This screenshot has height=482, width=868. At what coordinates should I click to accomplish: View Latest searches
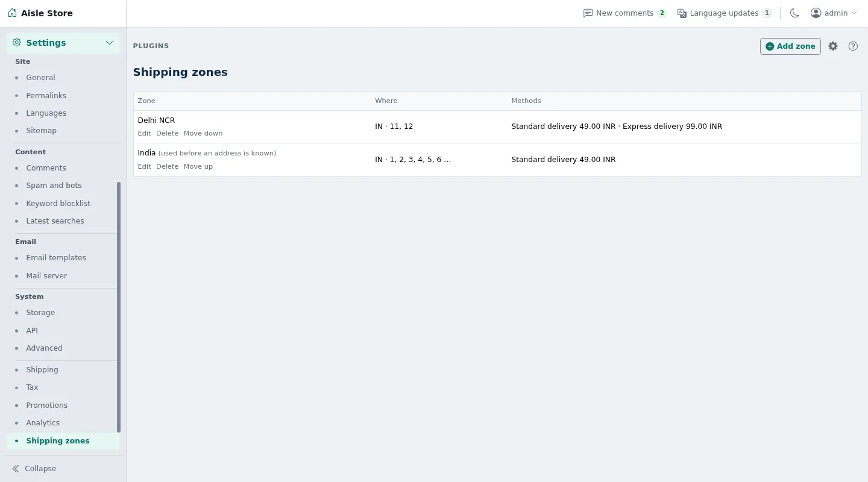55,221
